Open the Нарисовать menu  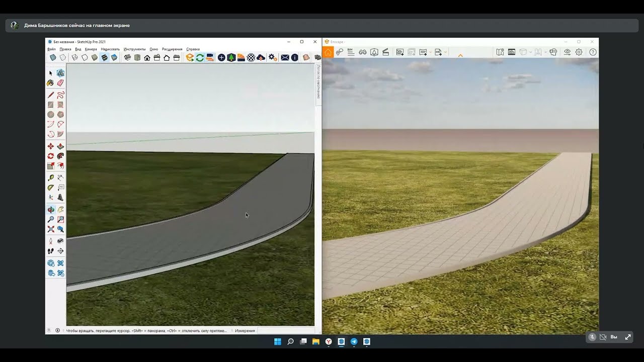point(110,49)
